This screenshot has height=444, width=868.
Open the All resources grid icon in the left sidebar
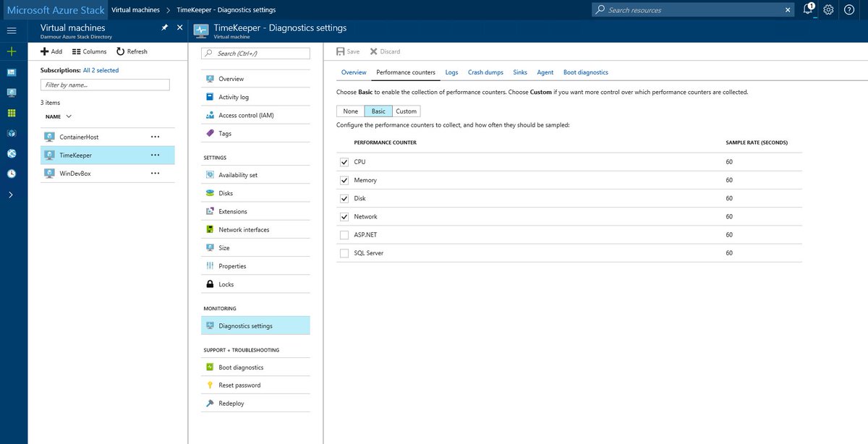tap(12, 113)
